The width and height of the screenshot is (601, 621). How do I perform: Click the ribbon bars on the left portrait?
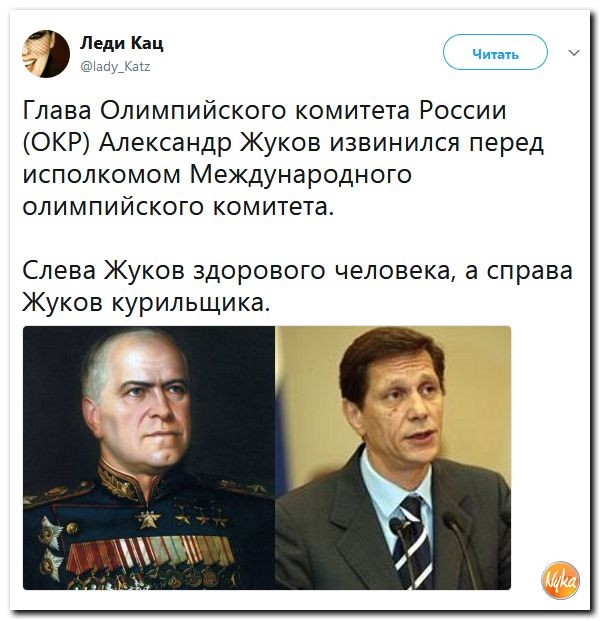(x=150, y=552)
